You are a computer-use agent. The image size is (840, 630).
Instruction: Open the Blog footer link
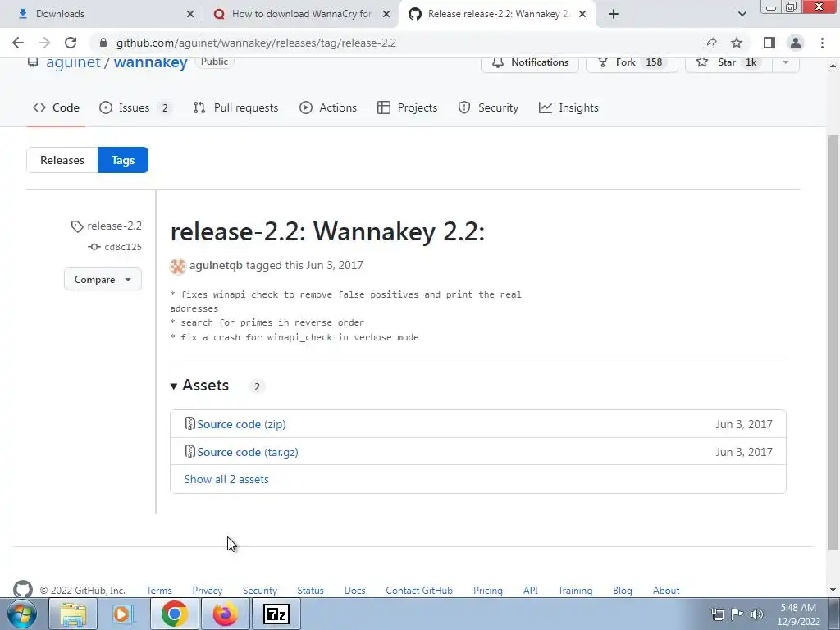(623, 591)
